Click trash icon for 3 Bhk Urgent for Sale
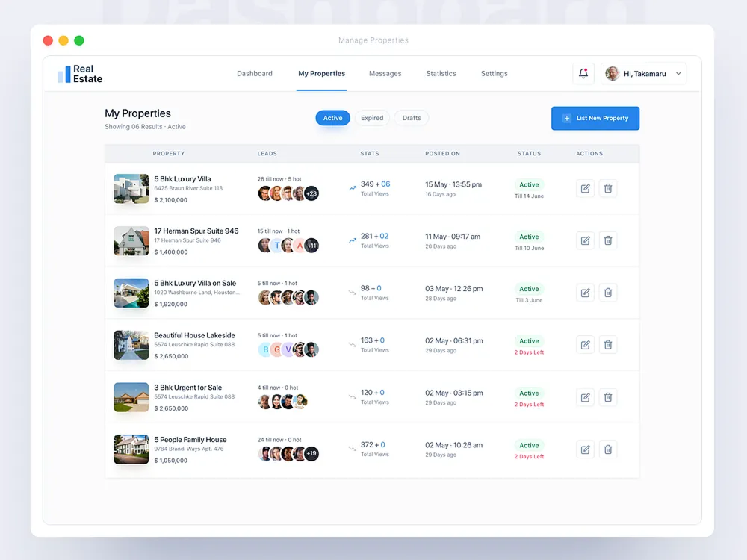 tap(608, 397)
